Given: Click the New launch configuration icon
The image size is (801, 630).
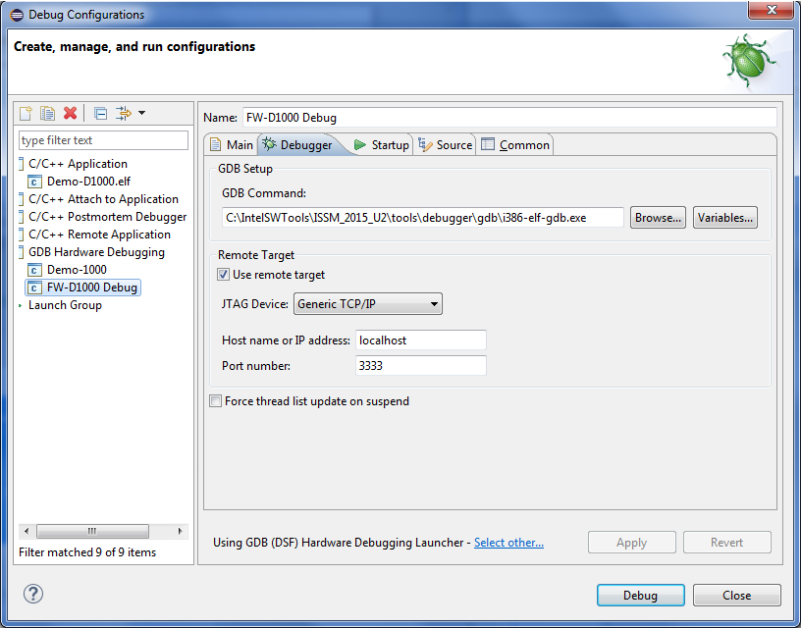Looking at the screenshot, I should (x=26, y=113).
